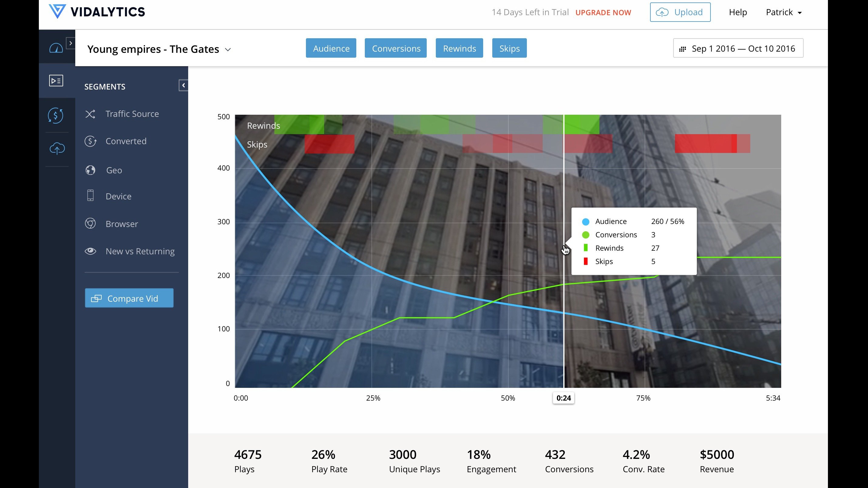Toggle the Rewinds chart filter
Screen dimensions: 868x488
pos(459,48)
